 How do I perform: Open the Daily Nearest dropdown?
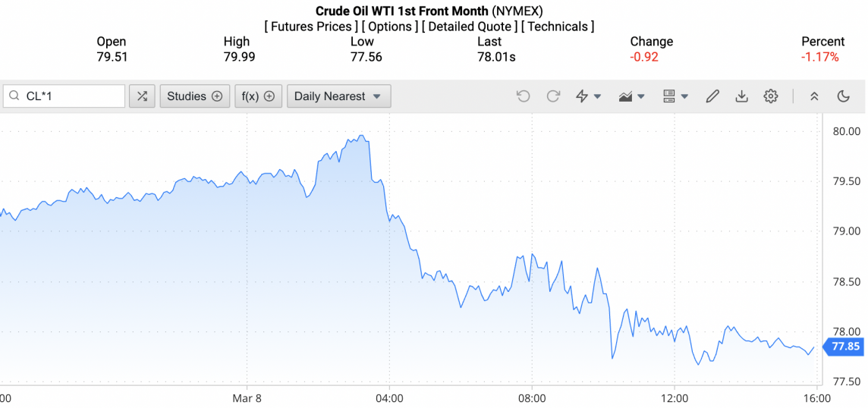pos(338,96)
